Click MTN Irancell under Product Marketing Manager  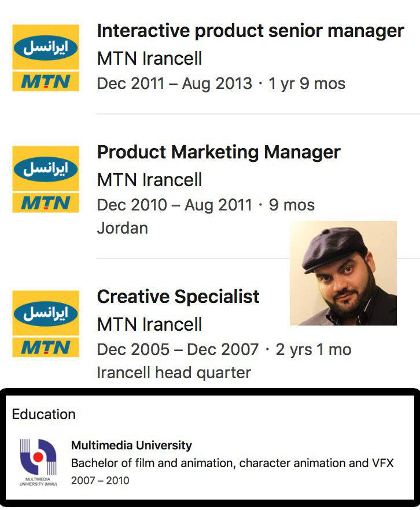click(x=149, y=180)
